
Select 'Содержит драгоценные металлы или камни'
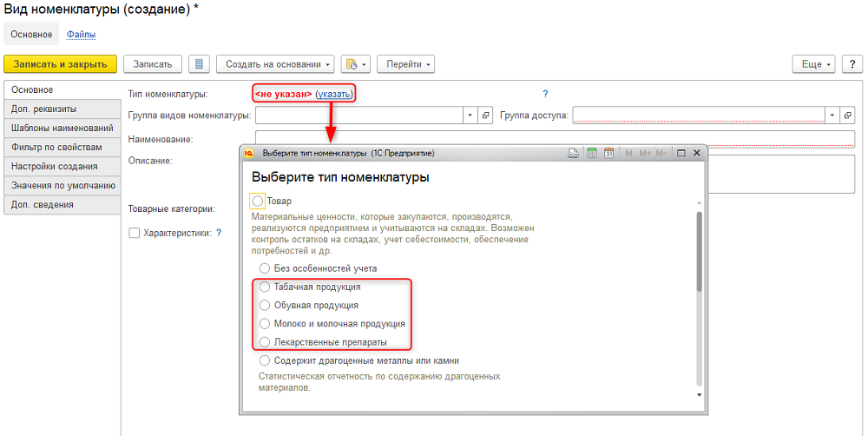pyautogui.click(x=265, y=360)
